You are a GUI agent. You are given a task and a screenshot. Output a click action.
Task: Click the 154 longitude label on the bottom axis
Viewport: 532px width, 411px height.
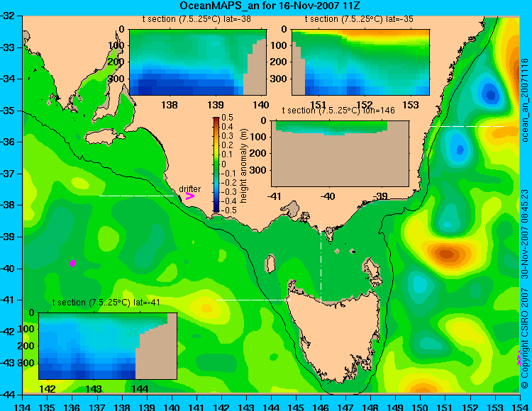(x=520, y=407)
